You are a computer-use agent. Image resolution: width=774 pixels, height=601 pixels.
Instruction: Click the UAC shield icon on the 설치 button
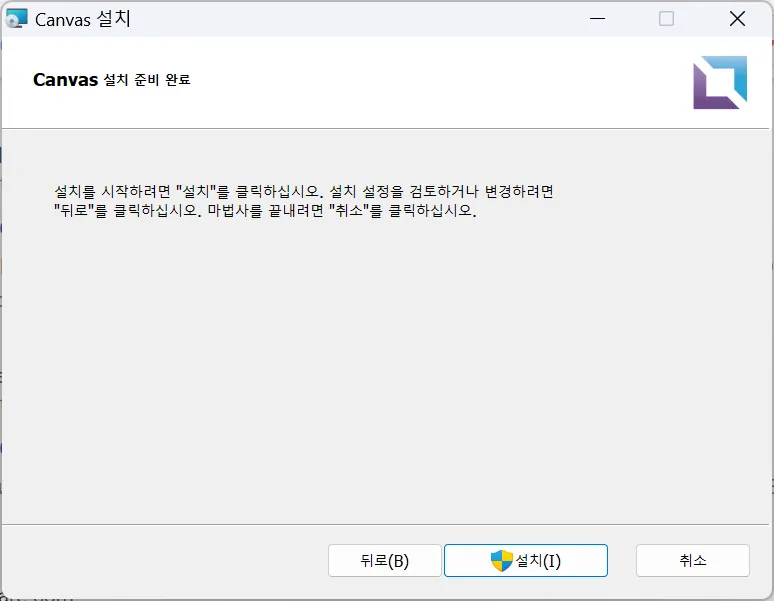[x=501, y=561]
